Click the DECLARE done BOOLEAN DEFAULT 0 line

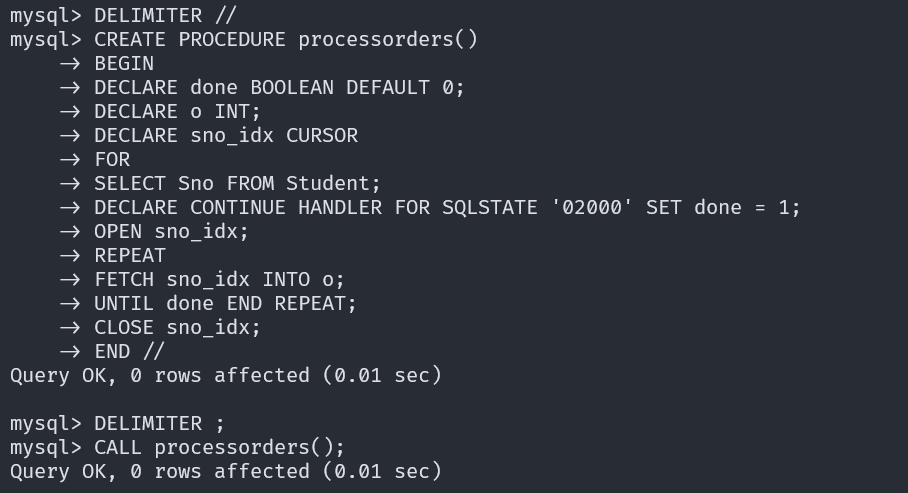(279, 88)
